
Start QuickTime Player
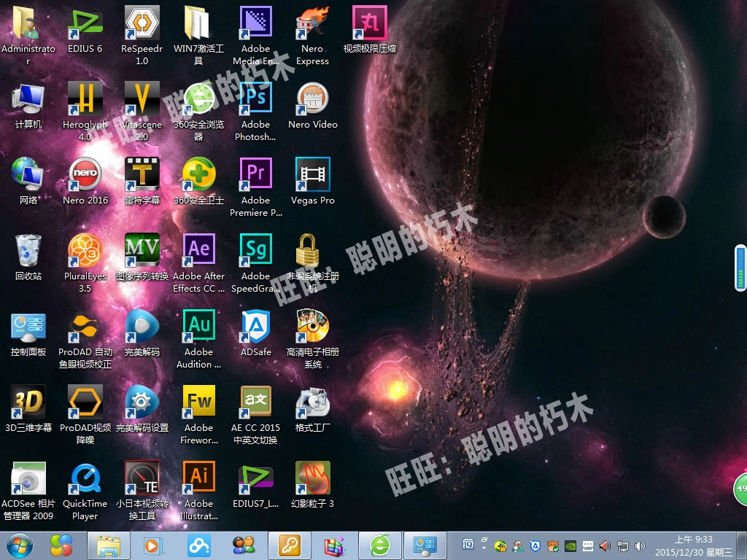[x=85, y=478]
